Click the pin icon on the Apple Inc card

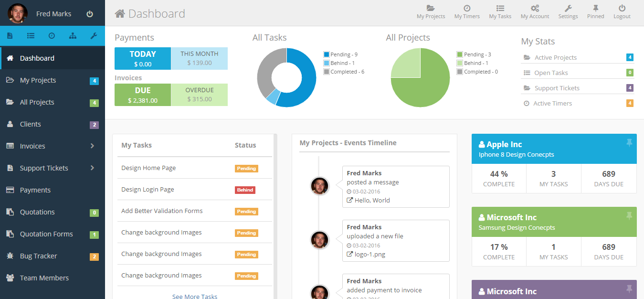tap(629, 143)
